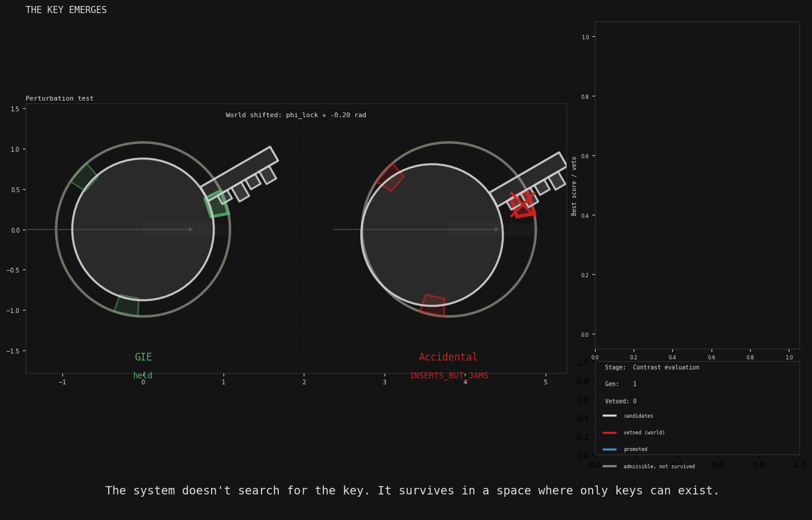Click the bottom green lock notch

[127, 305]
